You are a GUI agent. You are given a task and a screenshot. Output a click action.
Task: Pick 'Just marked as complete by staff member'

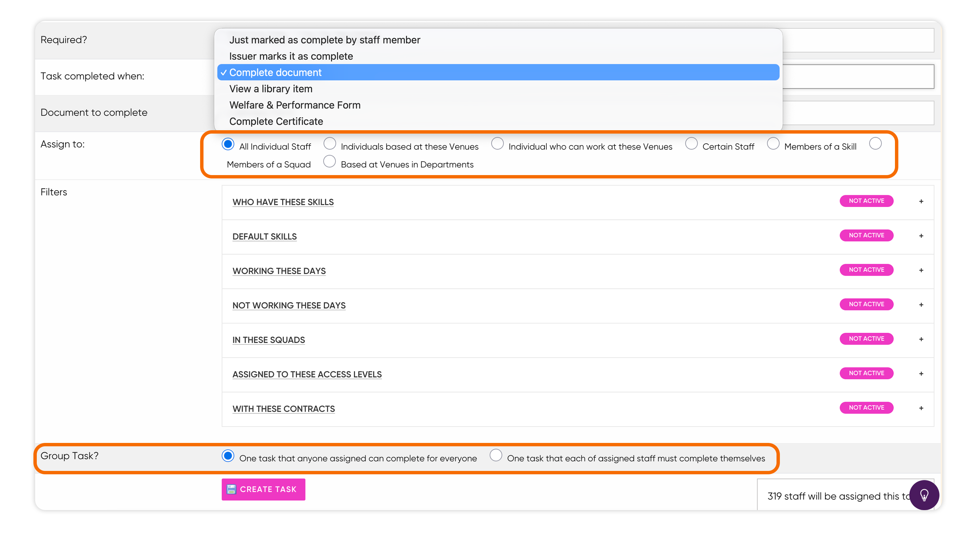point(498,40)
